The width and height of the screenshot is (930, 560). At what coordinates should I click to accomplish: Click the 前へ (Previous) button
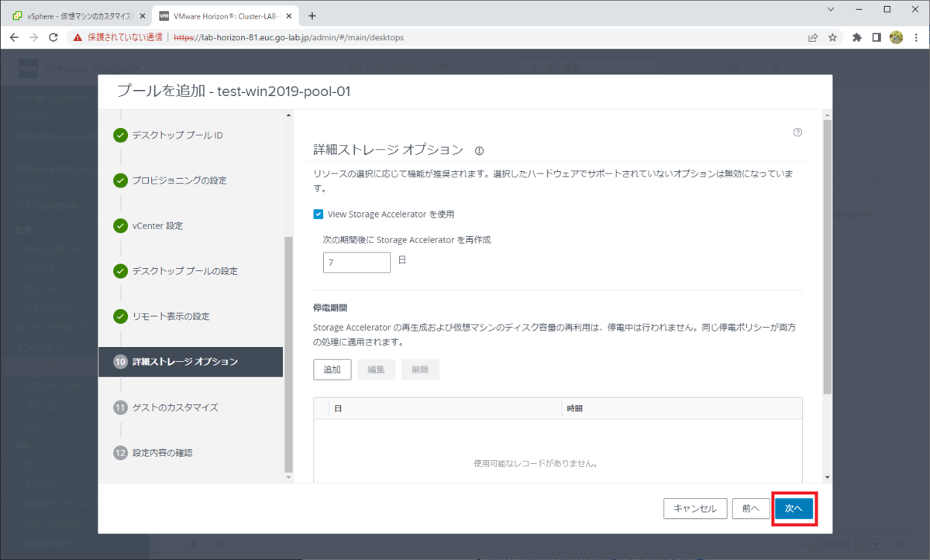pos(750,508)
